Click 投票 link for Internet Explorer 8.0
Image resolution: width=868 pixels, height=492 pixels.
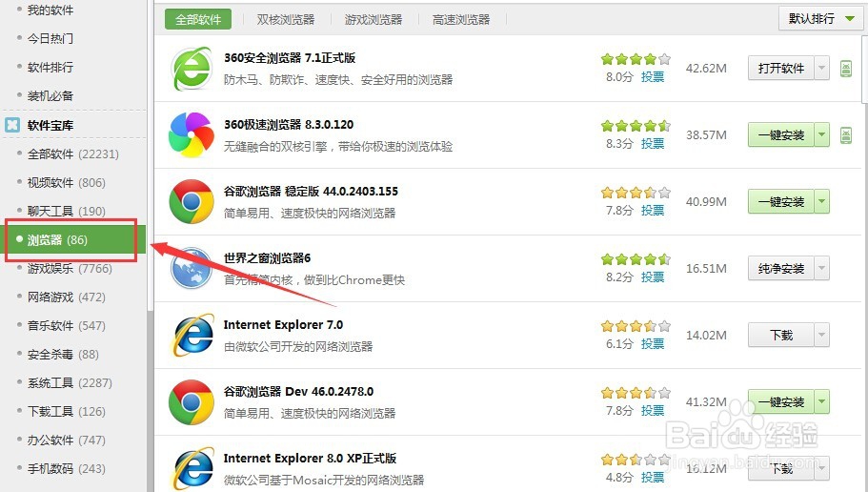(x=653, y=477)
